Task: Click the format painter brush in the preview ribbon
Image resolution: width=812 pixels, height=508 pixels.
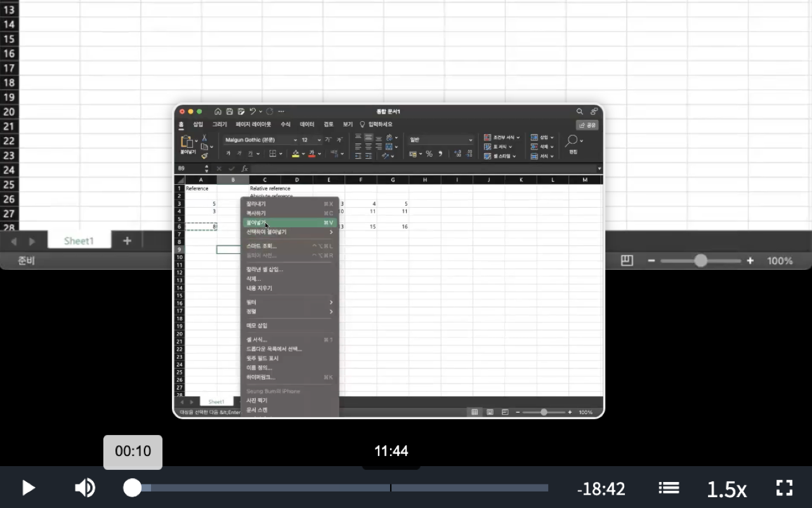Action: (x=204, y=156)
